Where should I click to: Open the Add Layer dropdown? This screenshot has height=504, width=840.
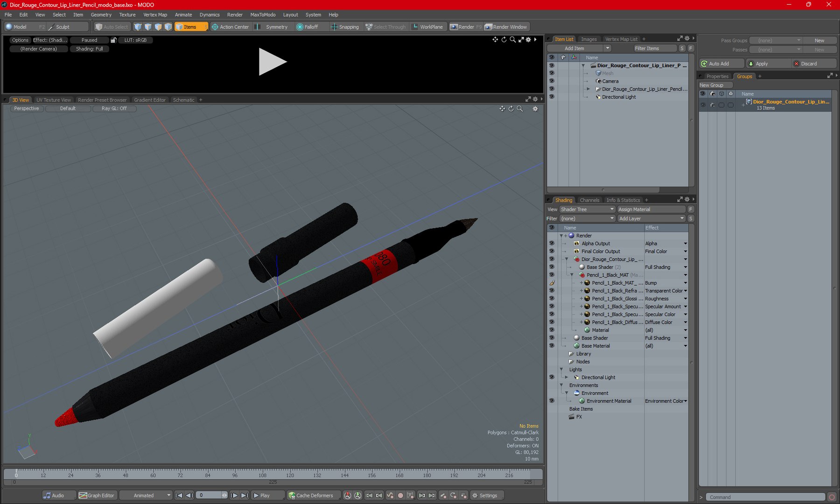651,219
